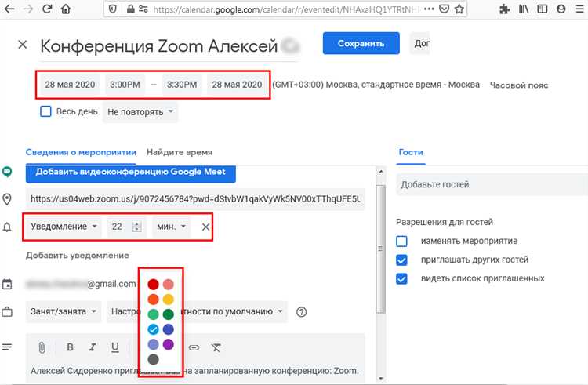588x385 pixels.
Task: Open the additional actions button beside Сохранить
Action: 419,43
